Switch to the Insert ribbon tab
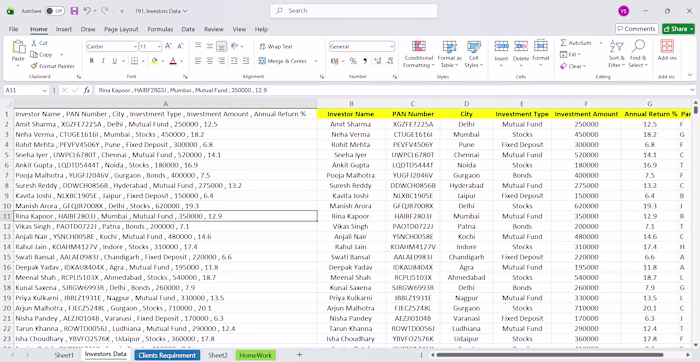 coord(64,29)
